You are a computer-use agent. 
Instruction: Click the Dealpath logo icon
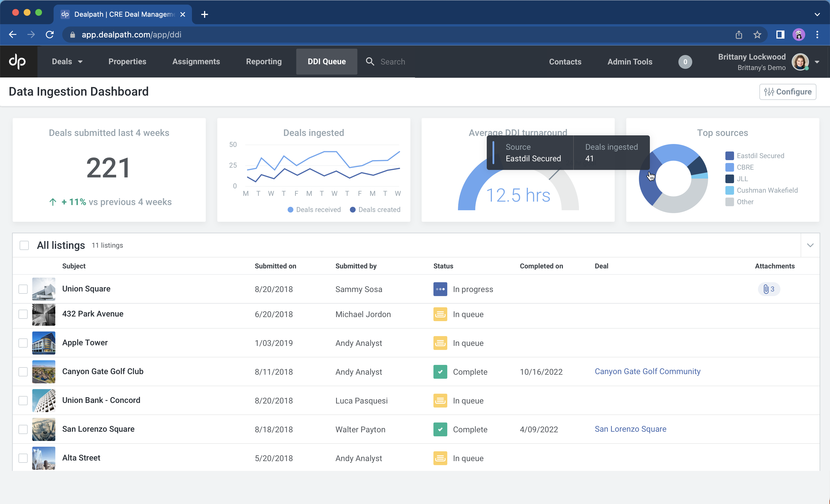click(18, 62)
